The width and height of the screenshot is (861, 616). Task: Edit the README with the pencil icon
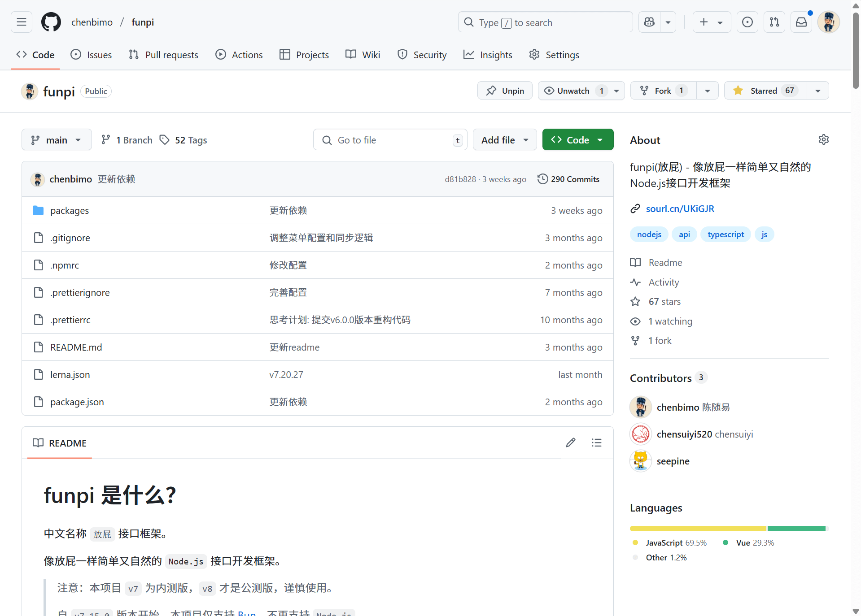pos(571,443)
